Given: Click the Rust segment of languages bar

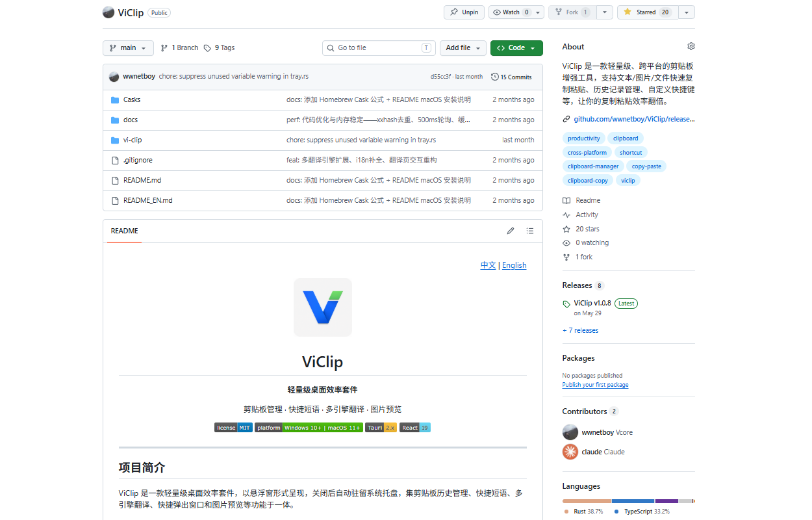Looking at the screenshot, I should [x=587, y=501].
